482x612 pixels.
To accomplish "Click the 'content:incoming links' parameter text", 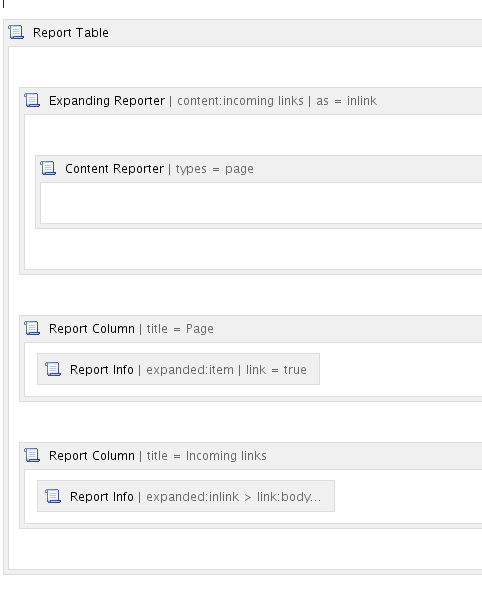I will (x=240, y=101).
